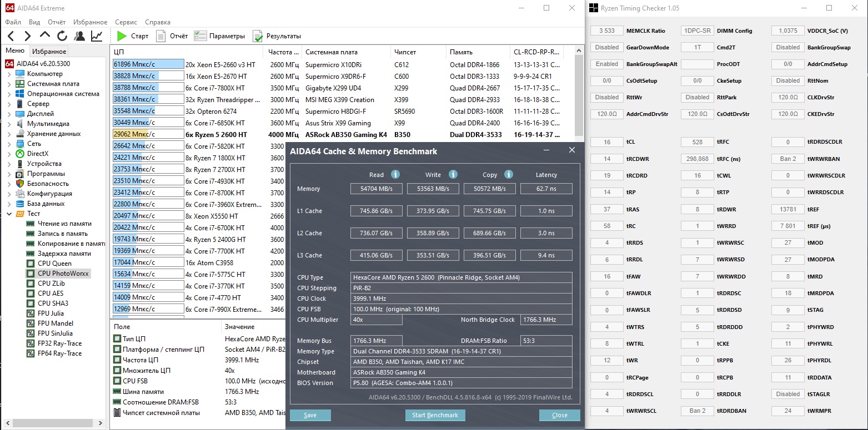Image resolution: width=868 pixels, height=430 pixels.
Task: Select the Безопасность tree item
Action: 42,184
